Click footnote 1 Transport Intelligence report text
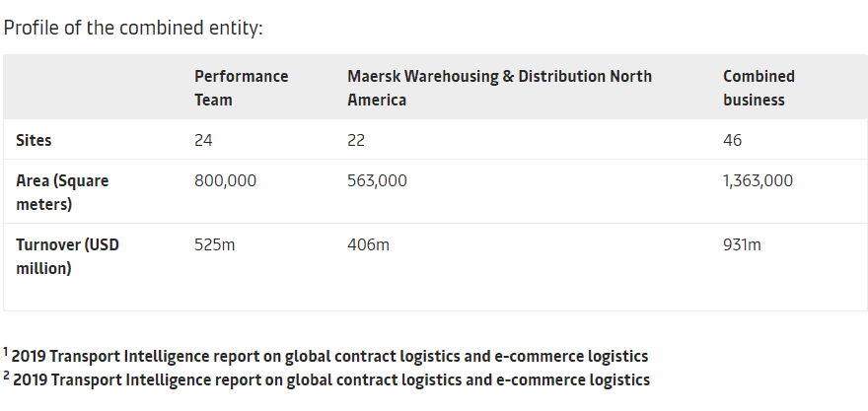The width and height of the screenshot is (868, 411). 329,356
